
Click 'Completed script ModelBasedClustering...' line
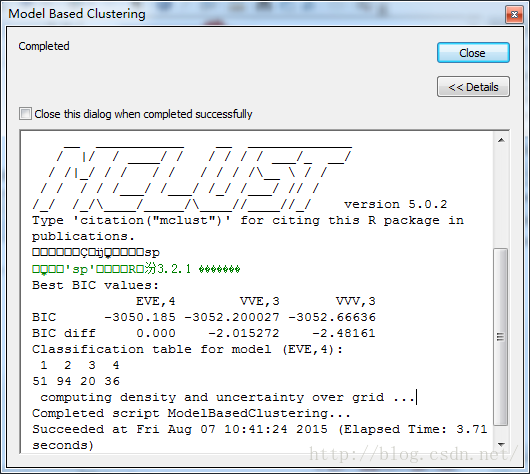[x=191, y=413]
